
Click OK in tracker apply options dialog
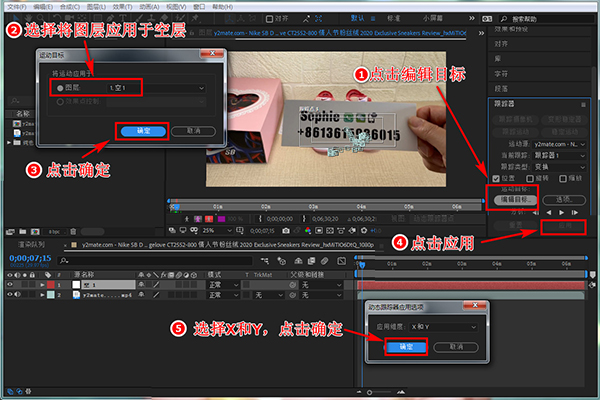click(x=406, y=347)
